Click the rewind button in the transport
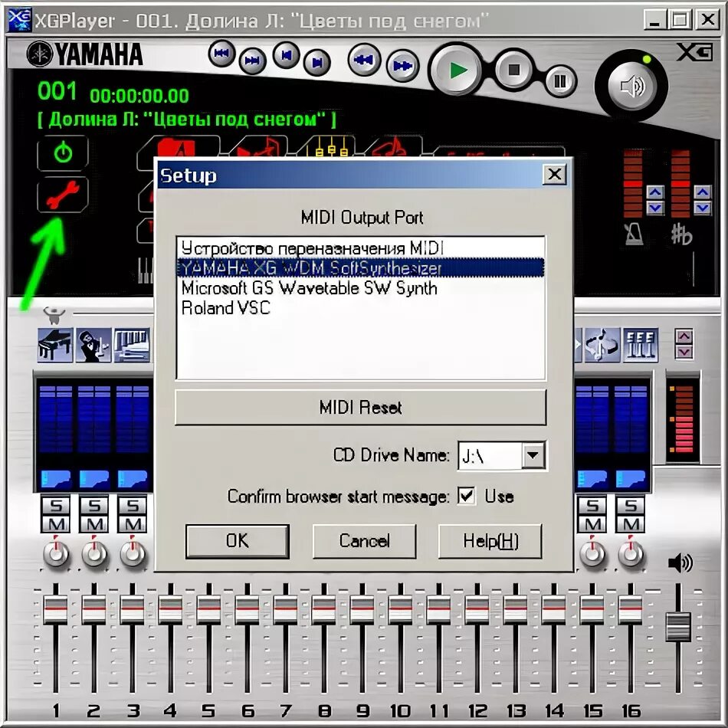The image size is (728, 728). point(364,60)
